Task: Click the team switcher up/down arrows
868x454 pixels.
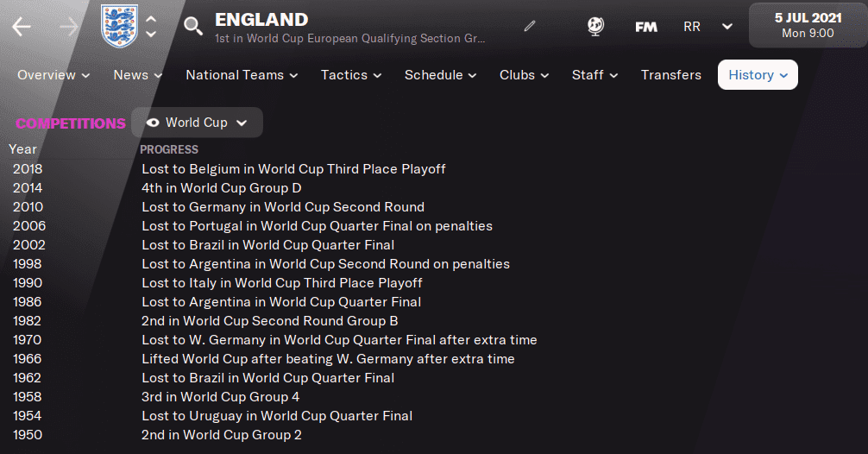Action: [x=151, y=27]
